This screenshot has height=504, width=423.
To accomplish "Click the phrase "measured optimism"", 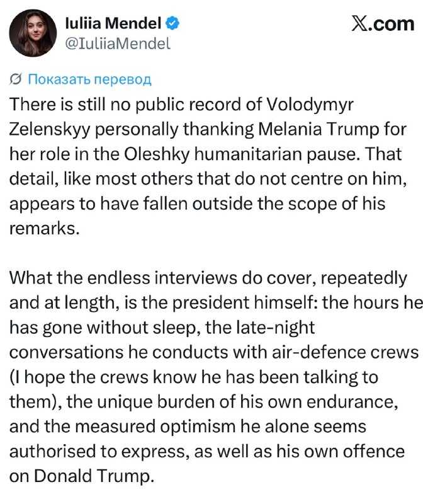I will pos(155,427).
